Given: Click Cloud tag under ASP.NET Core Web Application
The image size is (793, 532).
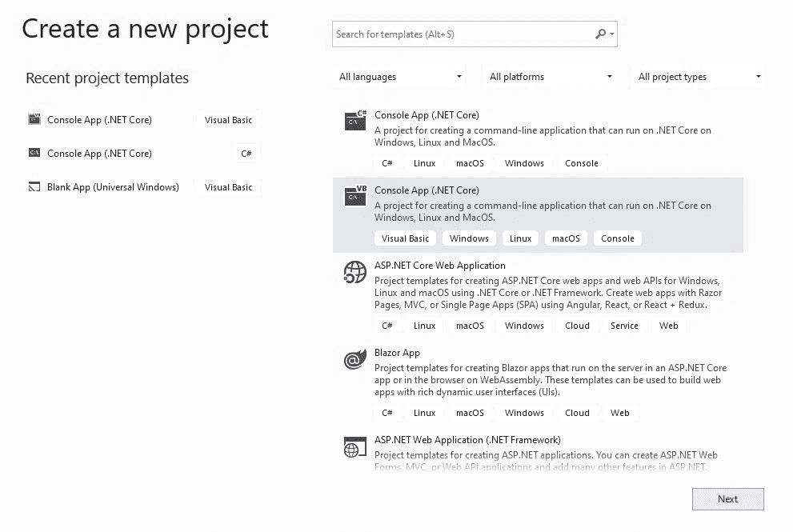Looking at the screenshot, I should click(577, 326).
